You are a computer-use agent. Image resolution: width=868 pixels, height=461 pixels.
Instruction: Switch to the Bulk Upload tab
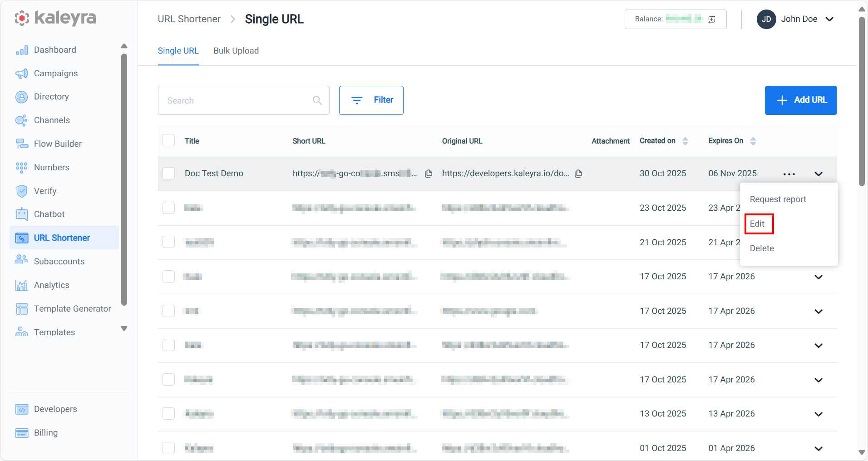coord(236,51)
